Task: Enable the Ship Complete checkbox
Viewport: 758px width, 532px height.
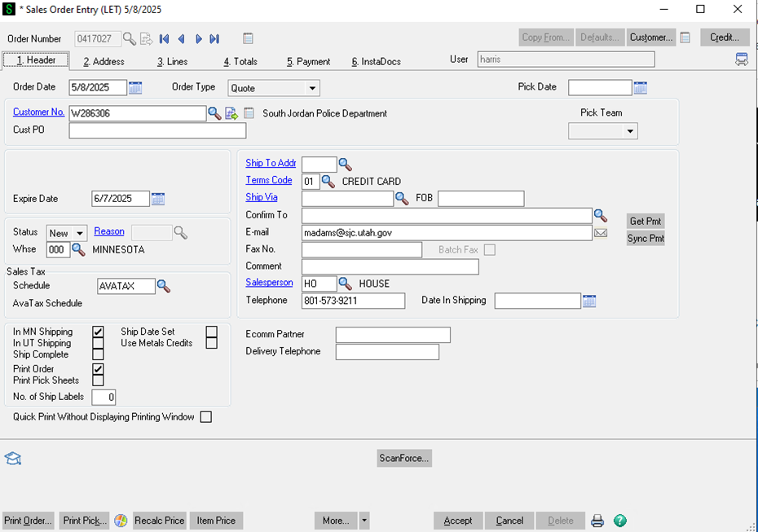Action: point(98,354)
